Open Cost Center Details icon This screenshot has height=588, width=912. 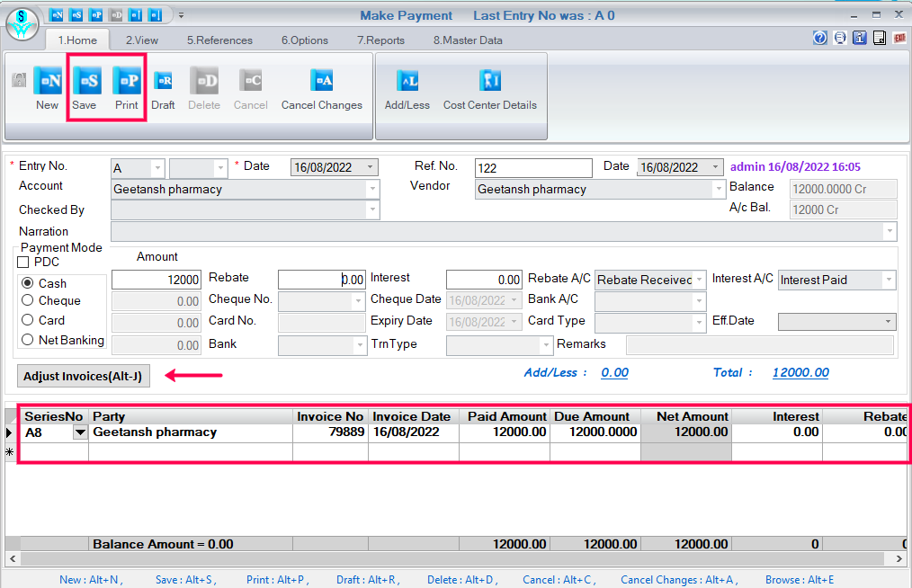(490, 80)
